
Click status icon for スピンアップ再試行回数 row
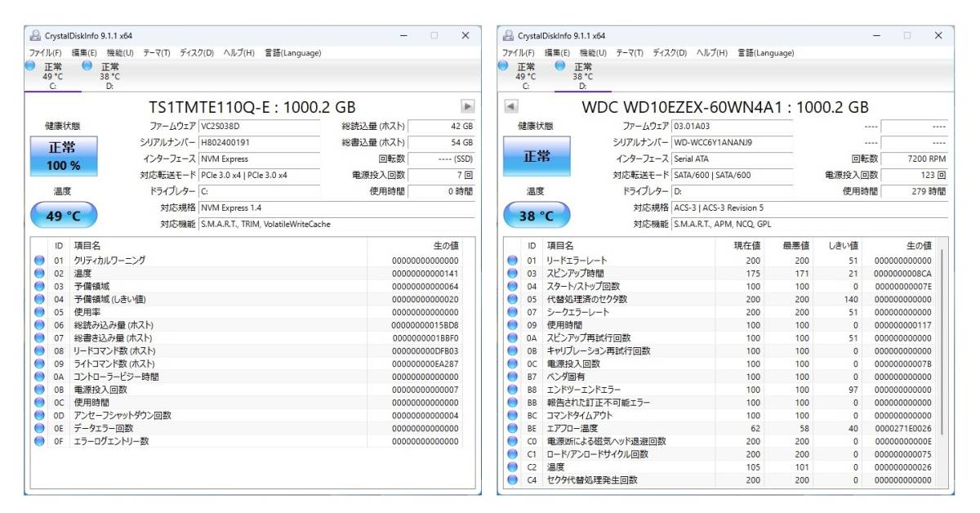[x=512, y=337]
